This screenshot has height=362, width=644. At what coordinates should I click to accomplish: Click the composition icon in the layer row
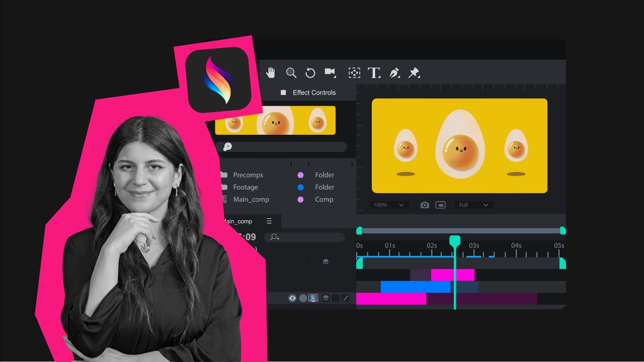click(x=313, y=298)
